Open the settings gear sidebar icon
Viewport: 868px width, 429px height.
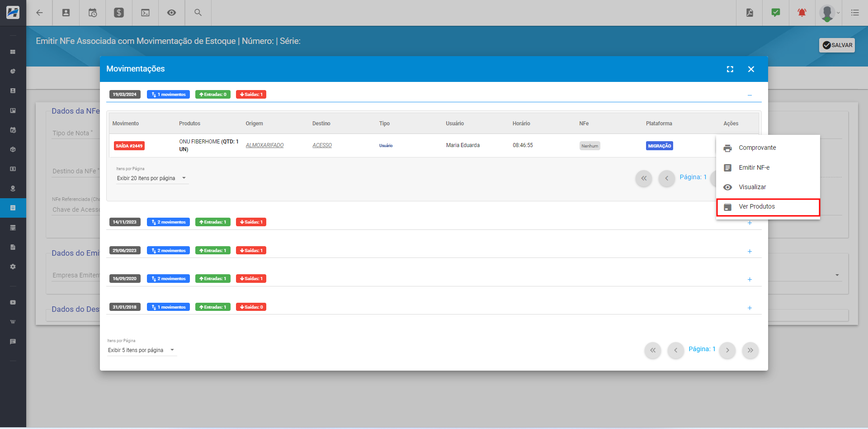coord(13,267)
